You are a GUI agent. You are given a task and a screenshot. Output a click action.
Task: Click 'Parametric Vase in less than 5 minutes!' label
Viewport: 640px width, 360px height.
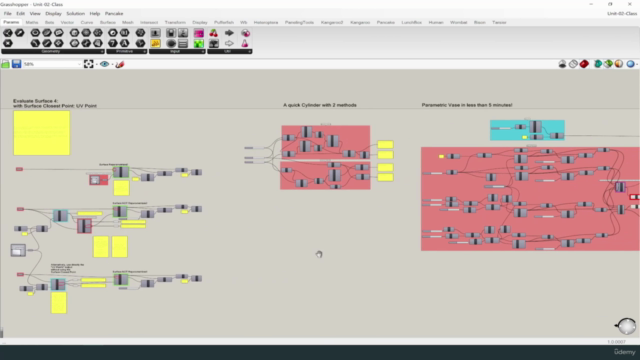(467, 105)
